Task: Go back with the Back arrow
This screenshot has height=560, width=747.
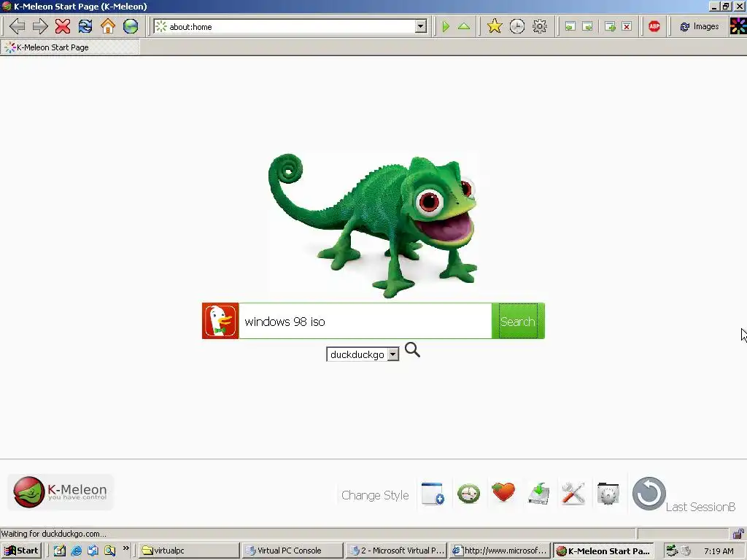Action: [18, 26]
